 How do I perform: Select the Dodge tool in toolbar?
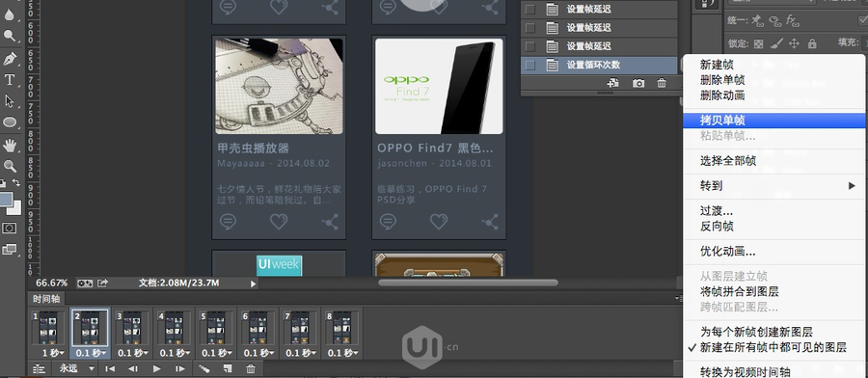coord(10,36)
